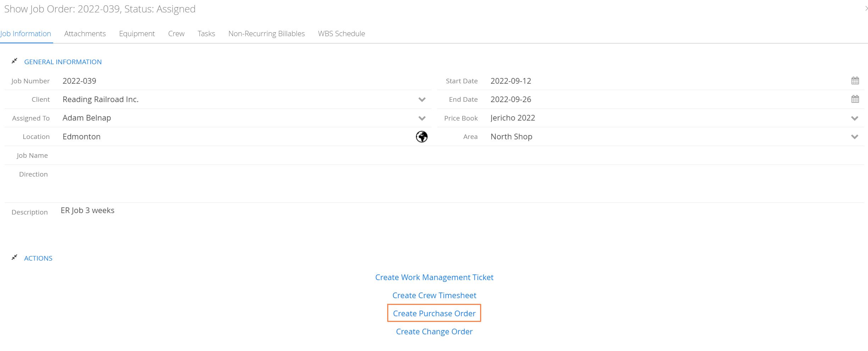Open the Area dropdown chevron
Image resolution: width=868 pixels, height=351 pixels.
tap(855, 137)
